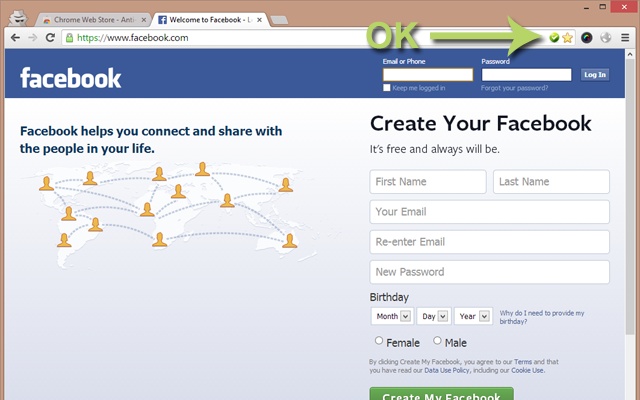640x400 pixels.
Task: Click the Birthday label
Action: pyautogui.click(x=389, y=298)
